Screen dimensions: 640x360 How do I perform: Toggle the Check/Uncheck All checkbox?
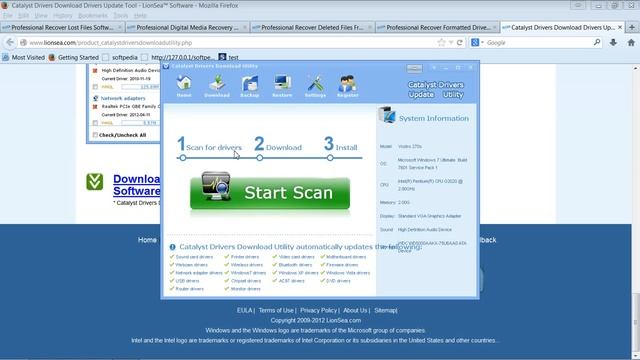95,135
